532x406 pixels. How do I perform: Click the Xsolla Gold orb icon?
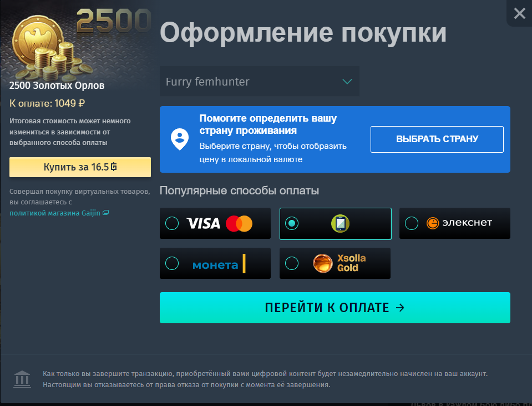tap(322, 263)
